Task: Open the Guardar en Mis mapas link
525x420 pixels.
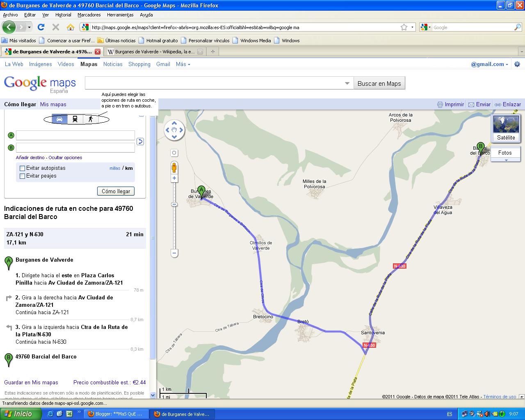Action: 31,382
